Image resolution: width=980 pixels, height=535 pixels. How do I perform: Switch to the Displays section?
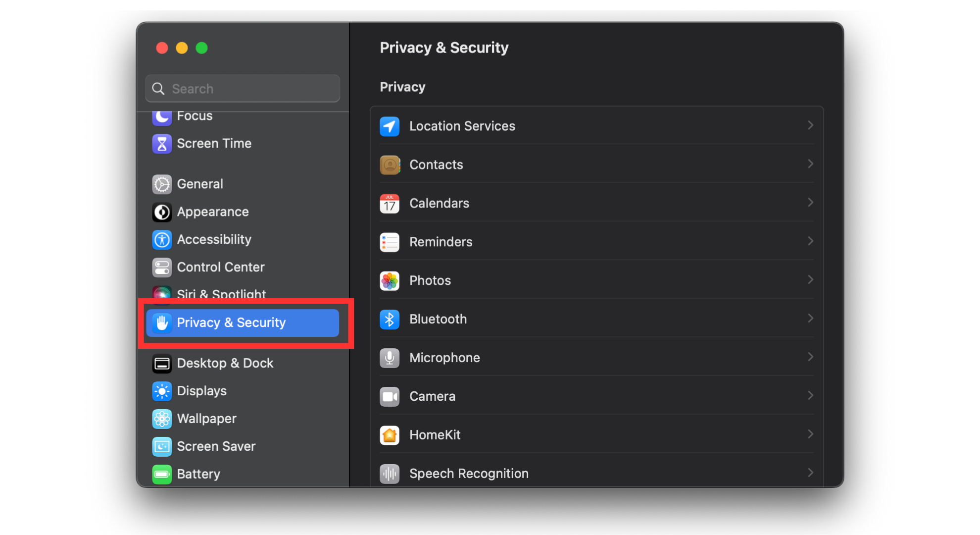(x=202, y=390)
